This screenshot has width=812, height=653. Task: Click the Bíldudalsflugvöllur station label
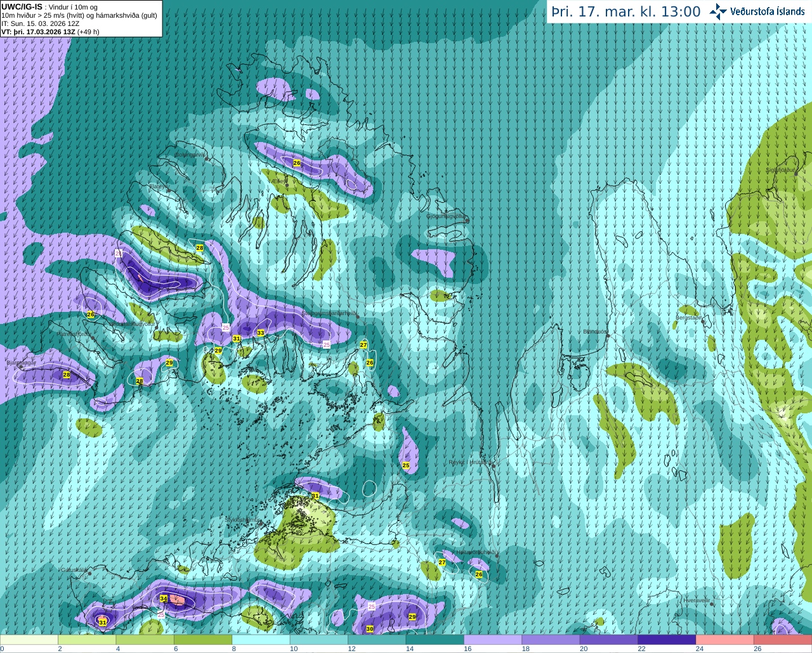tap(132, 323)
